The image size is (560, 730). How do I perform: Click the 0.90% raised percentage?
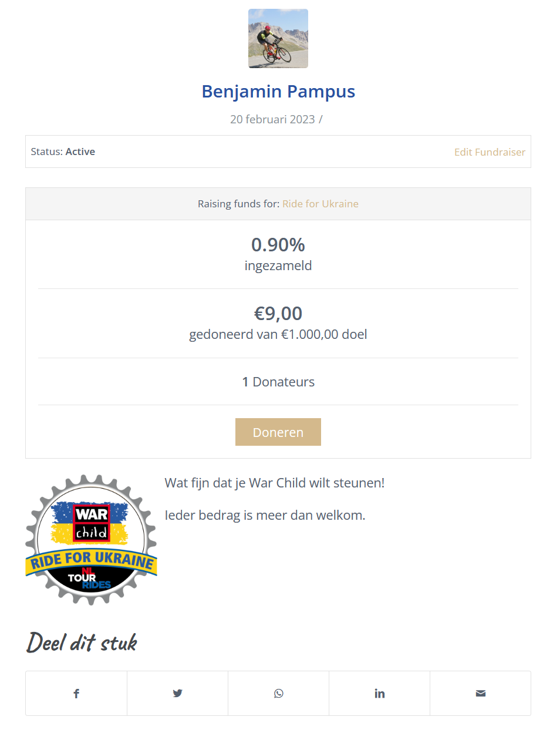(x=278, y=245)
